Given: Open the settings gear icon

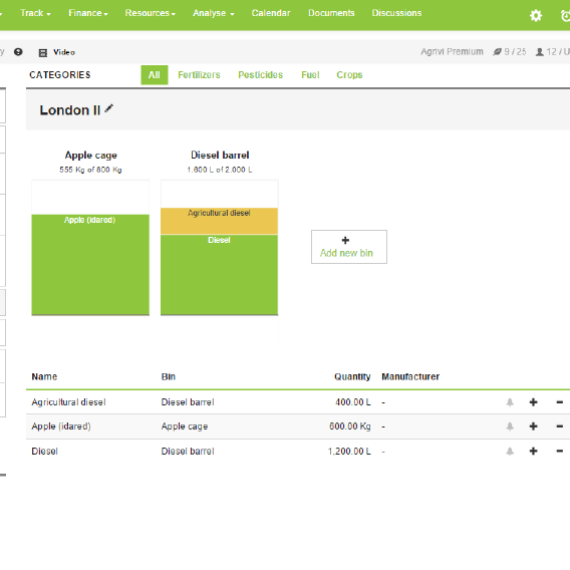Looking at the screenshot, I should pyautogui.click(x=535, y=15).
